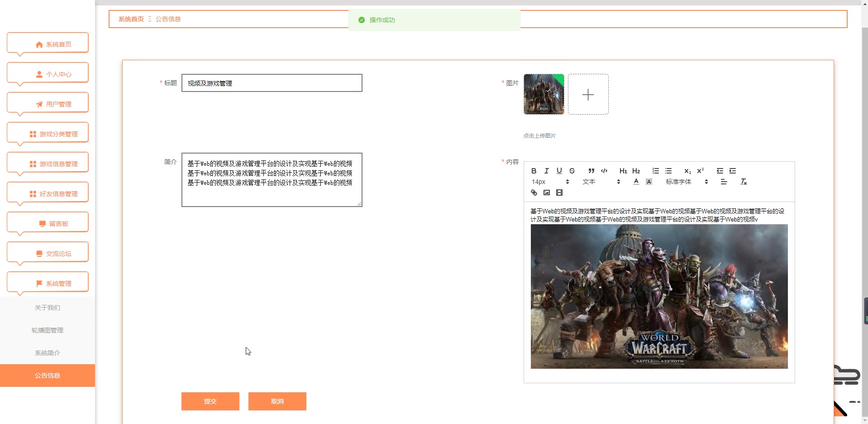
Task: Apply Heading 1 style
Action: point(623,171)
